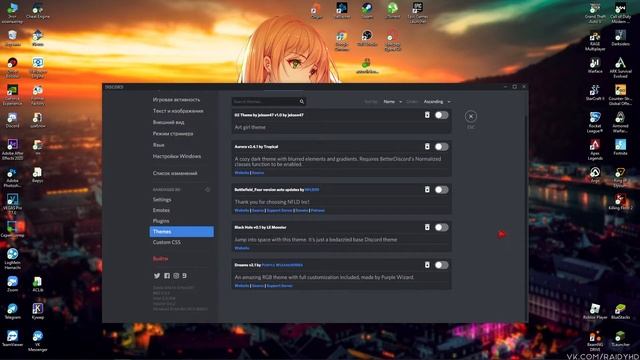The width and height of the screenshot is (640, 360).
Task: Select LogMeIn Hamachi desktop icon
Action: coord(12,258)
